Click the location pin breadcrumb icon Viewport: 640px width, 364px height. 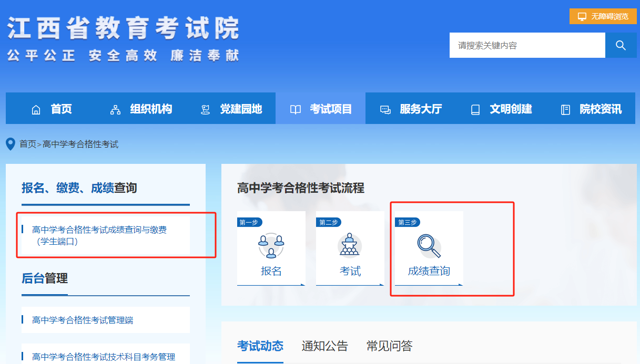point(11,144)
